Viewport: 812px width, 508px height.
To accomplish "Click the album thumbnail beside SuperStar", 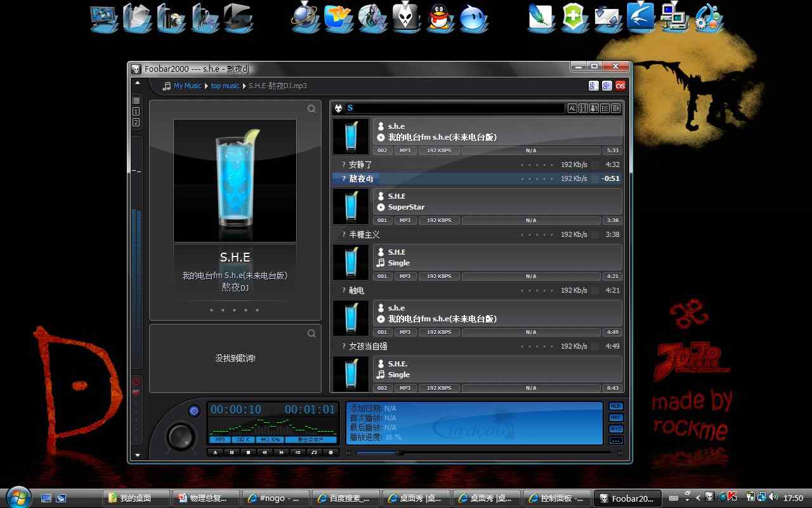I will coord(351,206).
